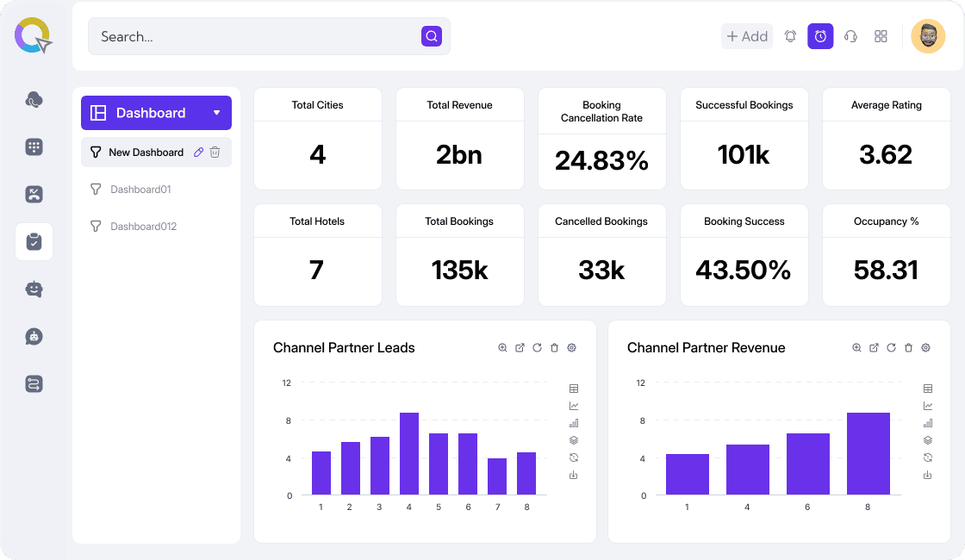The height and width of the screenshot is (560, 965).
Task: Refresh the Channel Partner Leads chart
Action: coord(537,348)
